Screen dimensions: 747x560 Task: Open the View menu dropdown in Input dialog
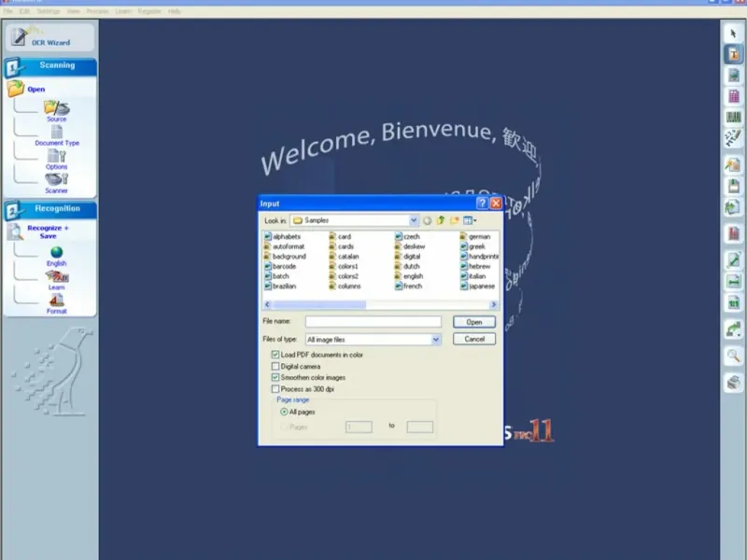(x=470, y=220)
